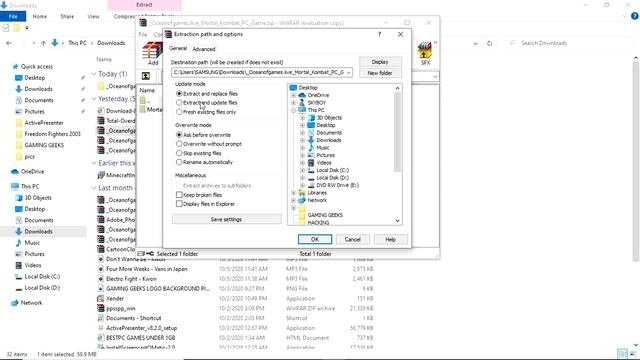The image size is (640, 360).
Task: Click WinRAR up-one-level folder icon
Action: coord(146,76)
